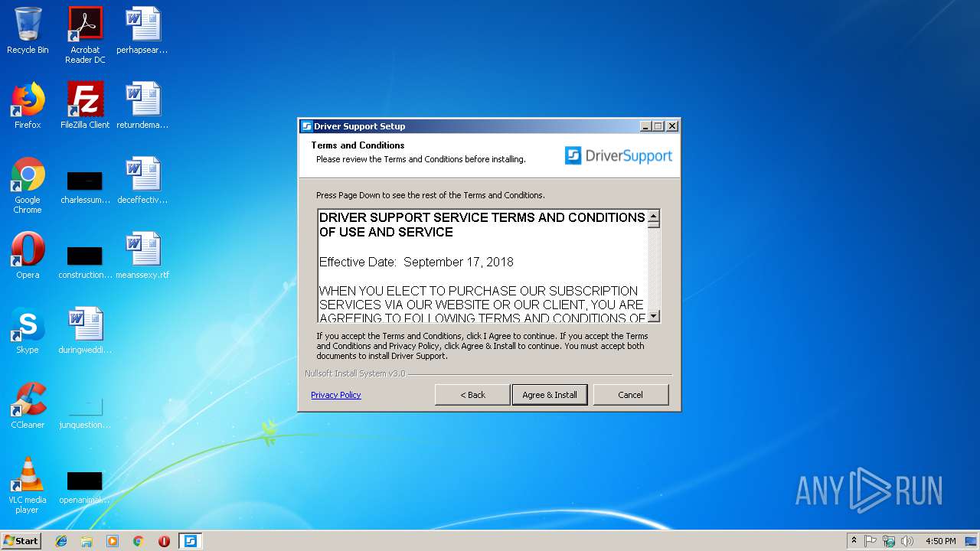The image size is (980, 551).
Task: Click Agree & Install button
Action: (550, 395)
